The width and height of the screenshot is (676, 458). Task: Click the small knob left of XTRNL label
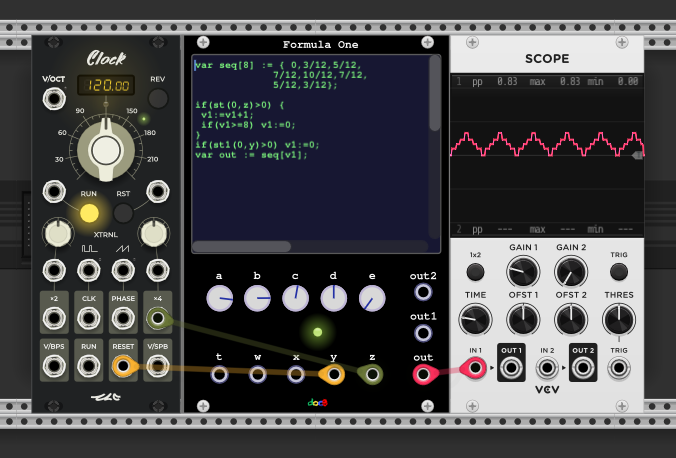[58, 233]
